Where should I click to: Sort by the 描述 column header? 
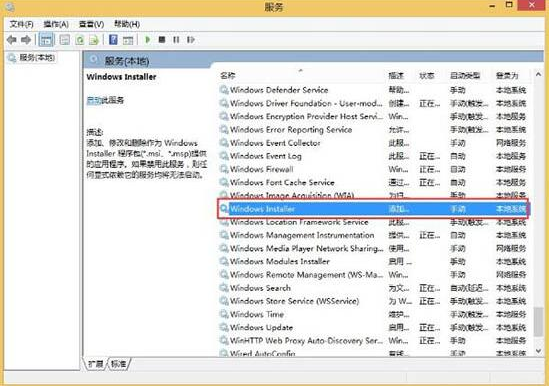[396, 76]
